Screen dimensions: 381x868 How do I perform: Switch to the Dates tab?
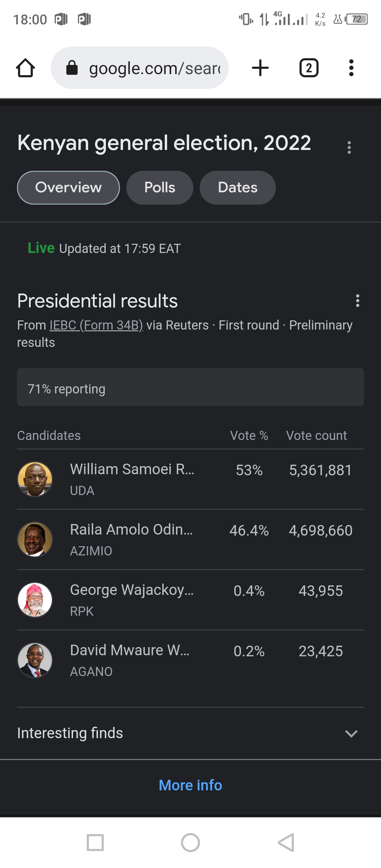(238, 188)
